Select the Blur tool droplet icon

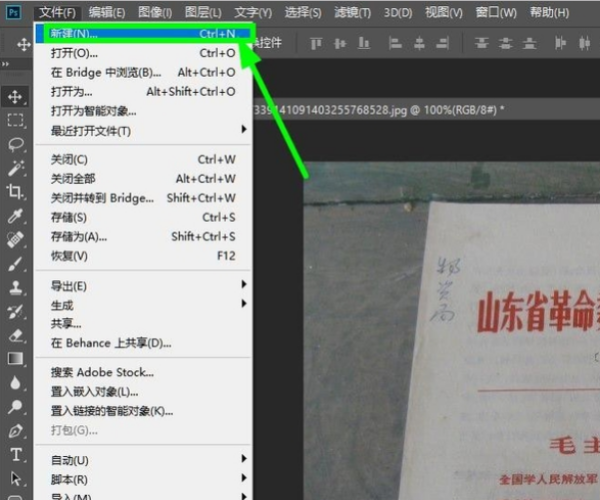pyautogui.click(x=15, y=383)
